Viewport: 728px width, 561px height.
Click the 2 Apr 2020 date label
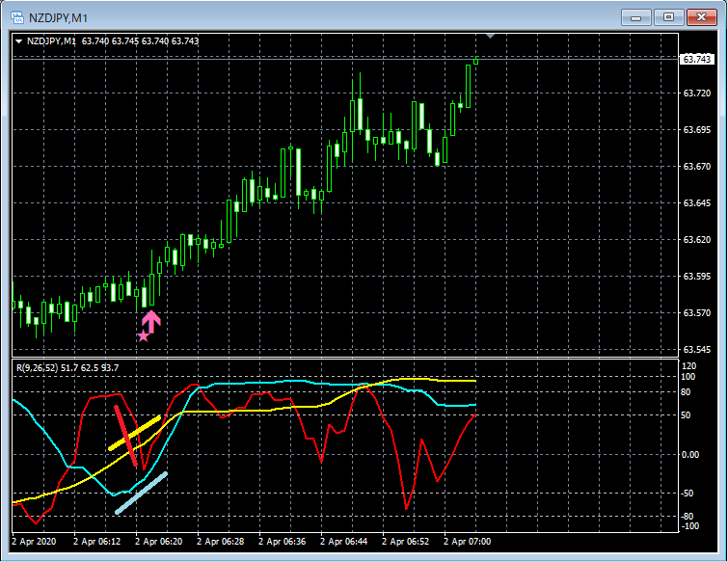(34, 542)
